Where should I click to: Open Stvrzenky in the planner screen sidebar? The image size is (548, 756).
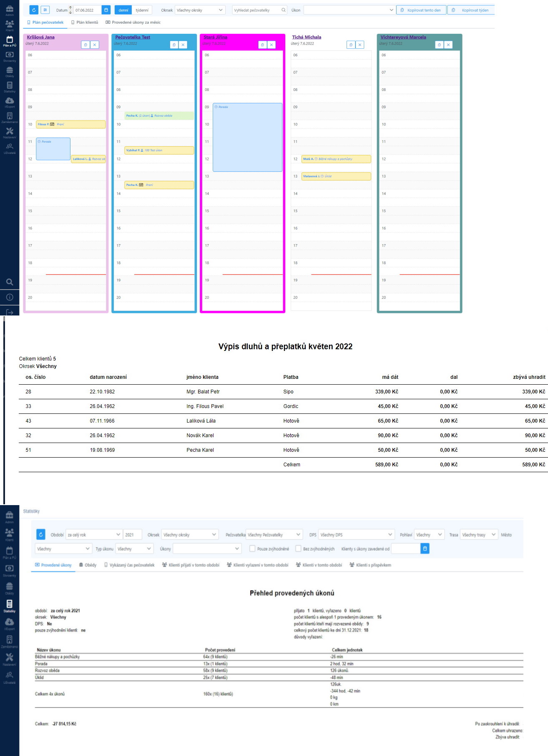[x=10, y=57]
